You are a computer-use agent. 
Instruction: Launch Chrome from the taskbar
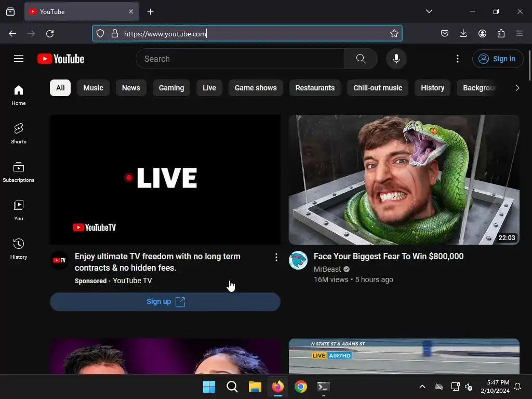pyautogui.click(x=301, y=387)
